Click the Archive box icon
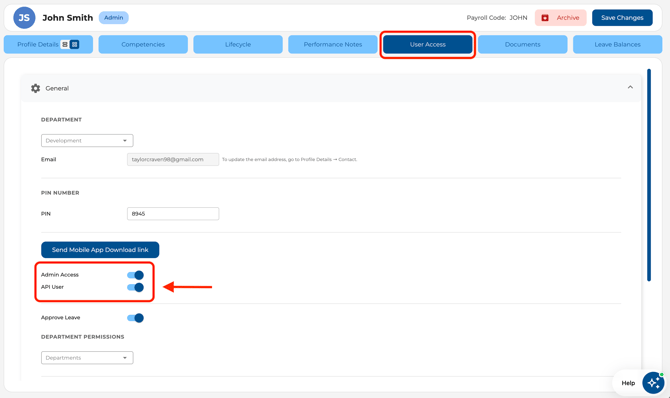 coord(545,18)
